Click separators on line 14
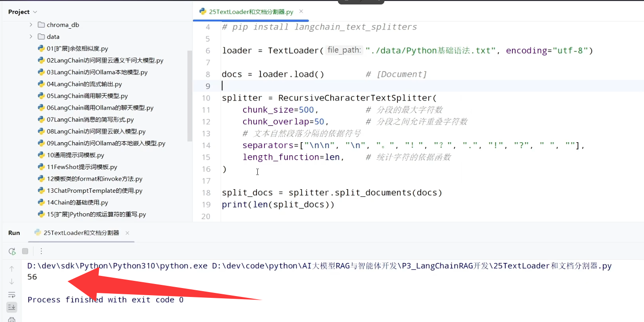Screen dimensions: 644x322 click(x=268, y=146)
